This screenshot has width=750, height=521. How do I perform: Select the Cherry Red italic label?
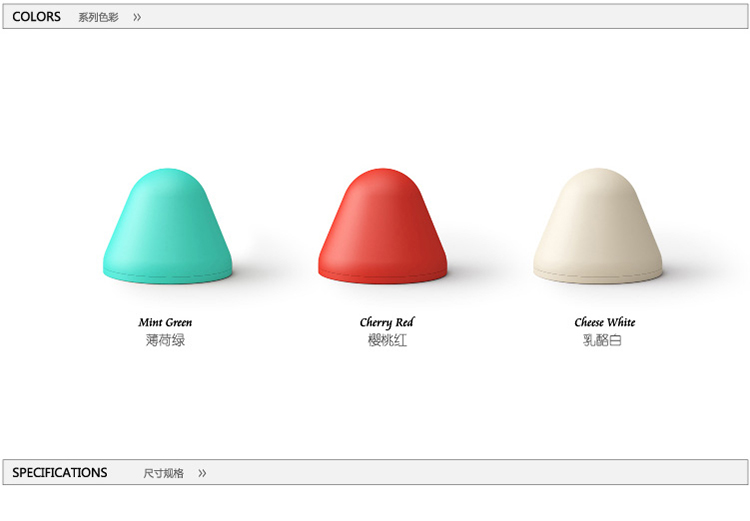[x=386, y=322]
